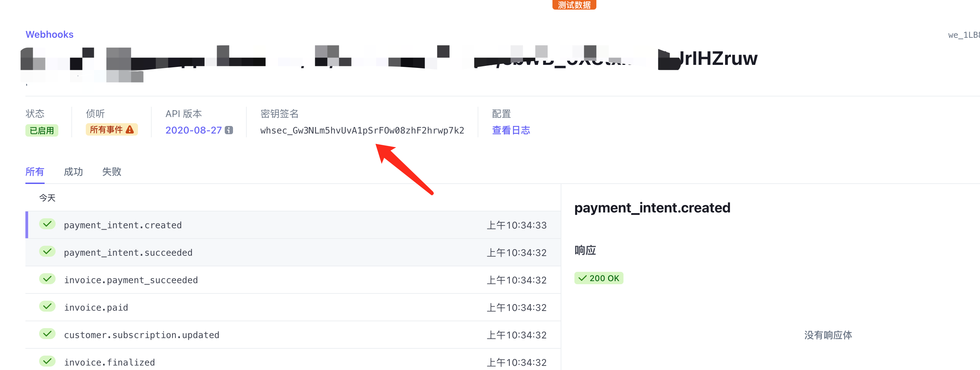Image resolution: width=980 pixels, height=370 pixels.
Task: Expand the payment_intent.succeeded event row
Action: pyautogui.click(x=266, y=252)
